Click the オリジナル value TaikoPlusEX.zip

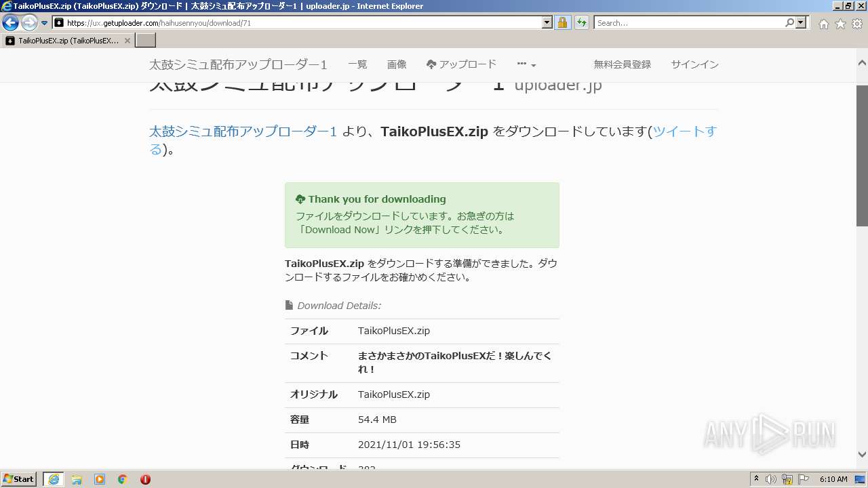click(394, 394)
